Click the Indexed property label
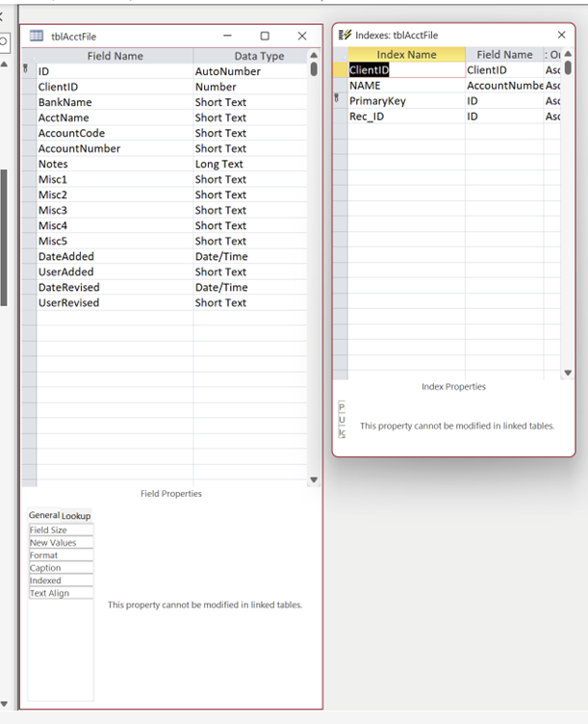Image resolution: width=588 pixels, height=724 pixels. pyautogui.click(x=61, y=581)
